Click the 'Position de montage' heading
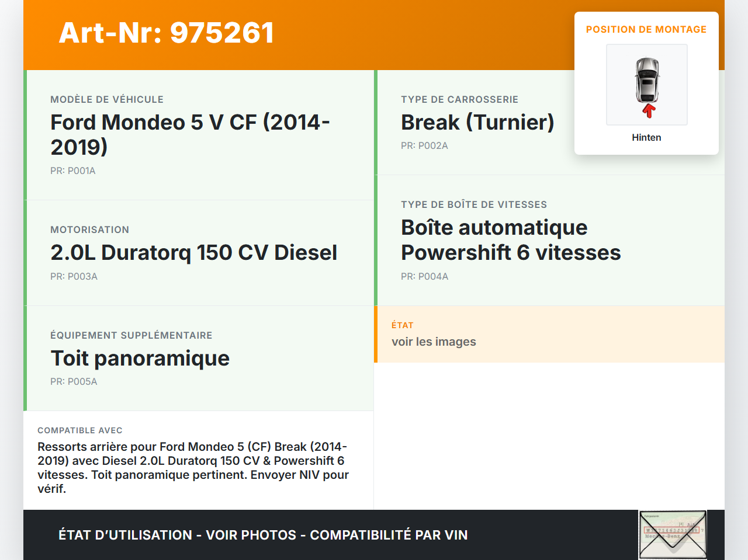This screenshot has height=560, width=748. (x=646, y=30)
